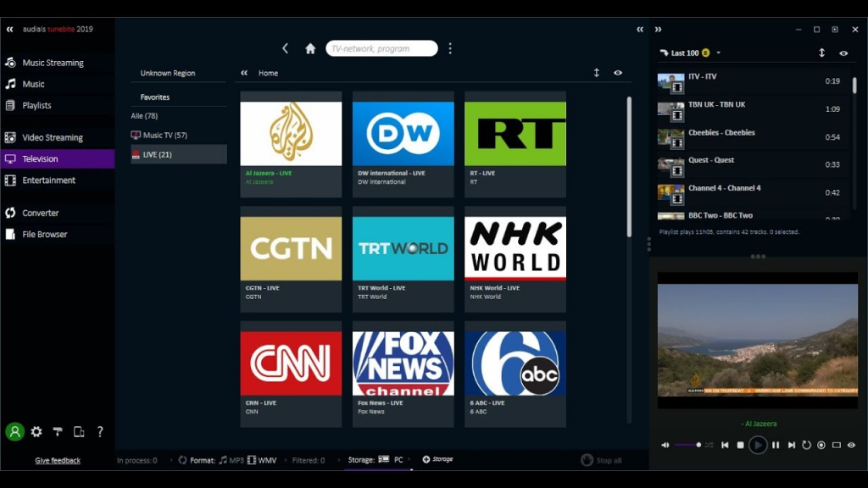Open the user account icon
Viewport: 868px width, 488px height.
point(15,431)
